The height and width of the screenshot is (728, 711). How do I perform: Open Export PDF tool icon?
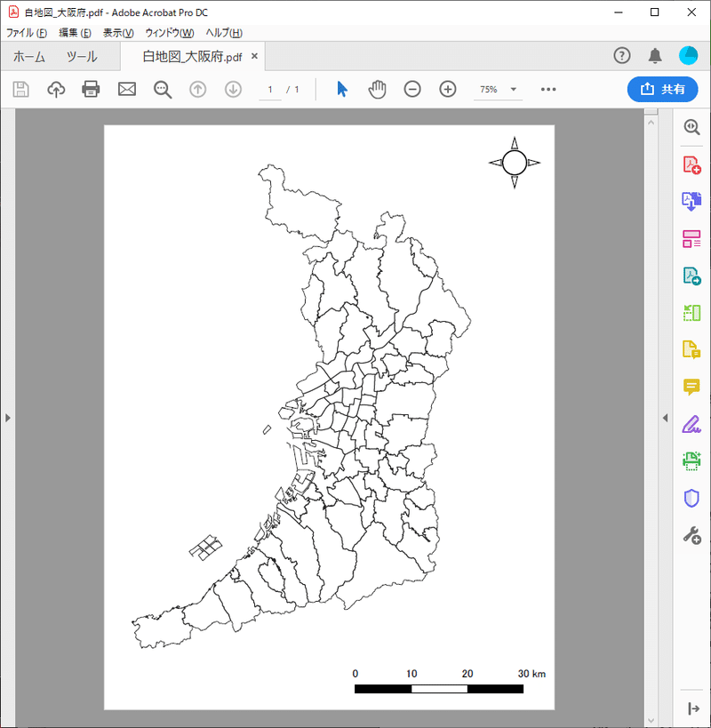point(691,276)
